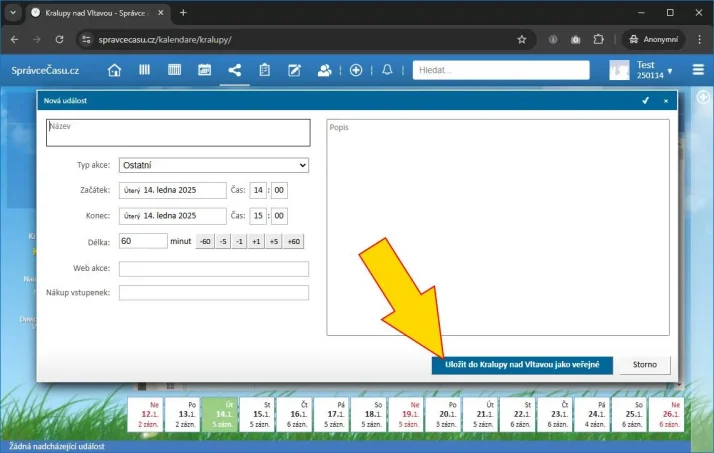Confirm dialog with the checkmark icon
The image size is (714, 453).
(x=646, y=100)
